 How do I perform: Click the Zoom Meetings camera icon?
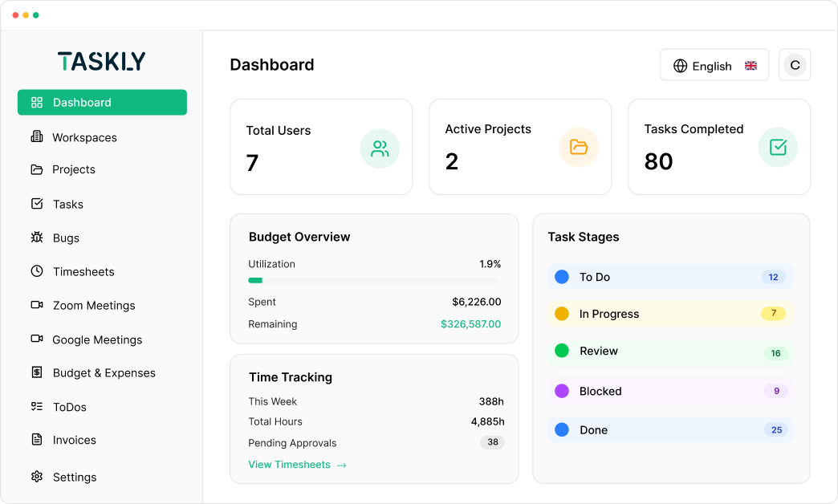click(36, 305)
